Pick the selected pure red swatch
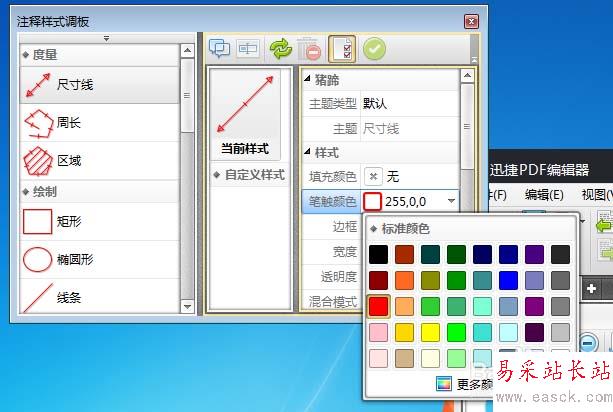 tap(378, 306)
